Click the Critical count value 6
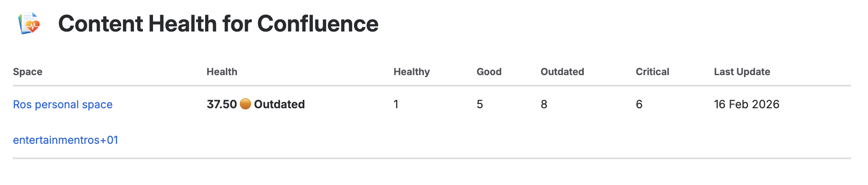The image size is (868, 185). (639, 104)
